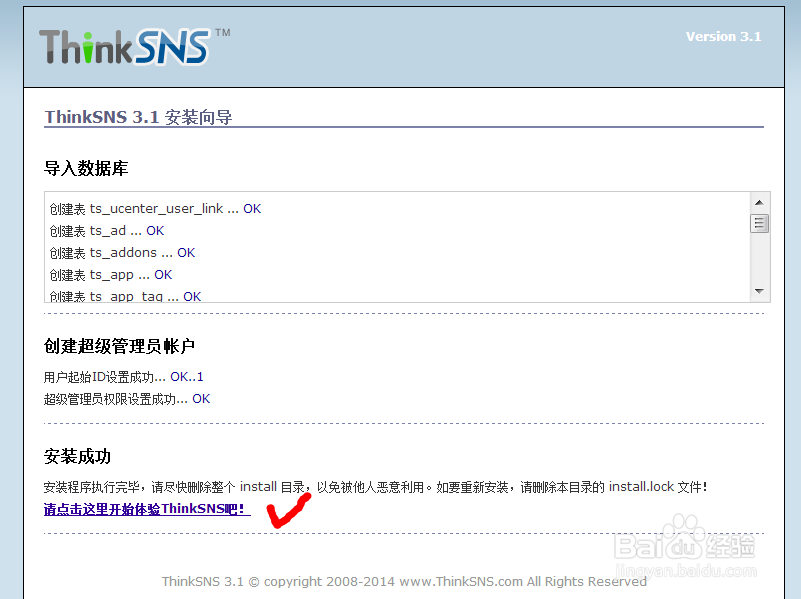Viewport: 801px width, 599px height.
Task: Click the ThinkSNS logo
Action: [x=125, y=45]
